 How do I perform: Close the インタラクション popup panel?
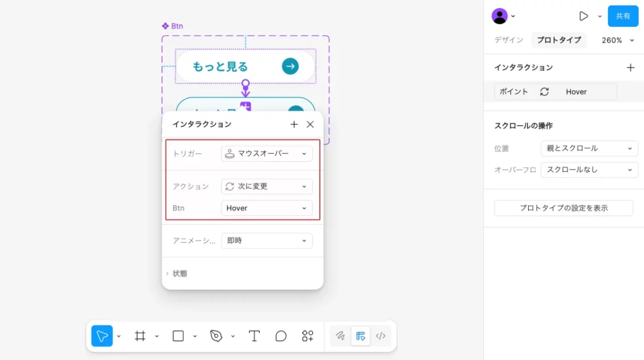pos(310,124)
